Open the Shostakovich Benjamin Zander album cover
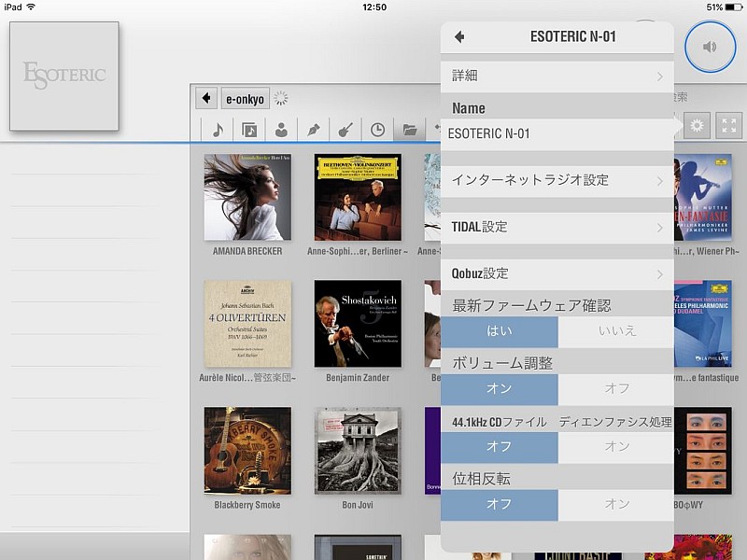 tap(358, 323)
